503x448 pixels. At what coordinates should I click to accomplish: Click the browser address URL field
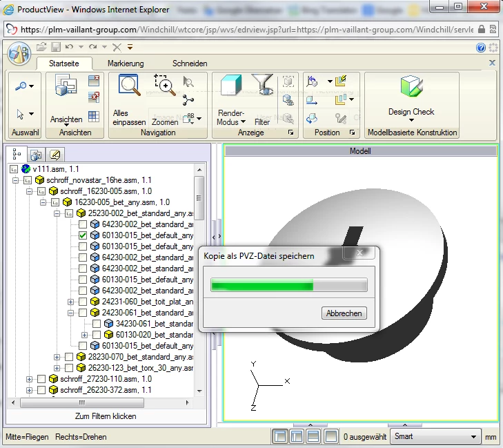click(247, 30)
